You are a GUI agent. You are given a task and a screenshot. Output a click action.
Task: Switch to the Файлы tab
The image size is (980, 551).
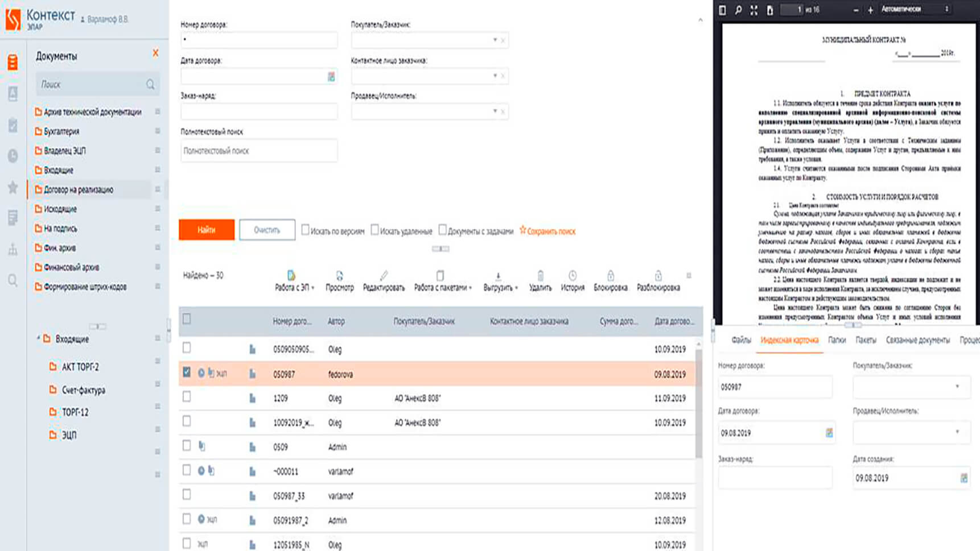coord(741,340)
